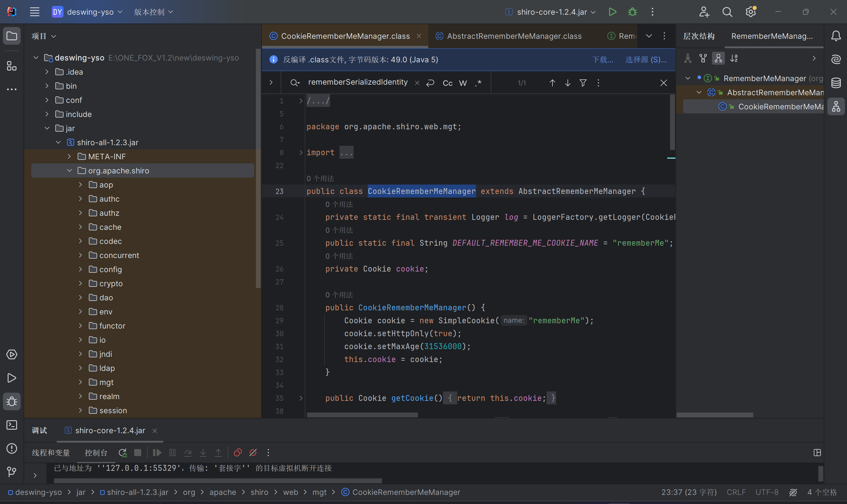Screen dimensions: 847x504
Task: Click the Rerun debug session icon
Action: [122, 453]
